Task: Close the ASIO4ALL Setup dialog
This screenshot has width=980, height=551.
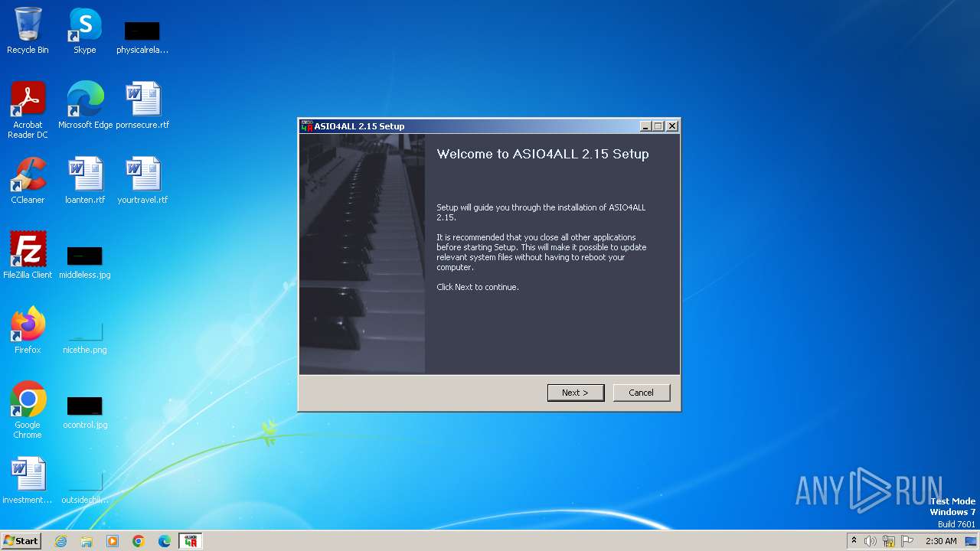Action: click(672, 126)
